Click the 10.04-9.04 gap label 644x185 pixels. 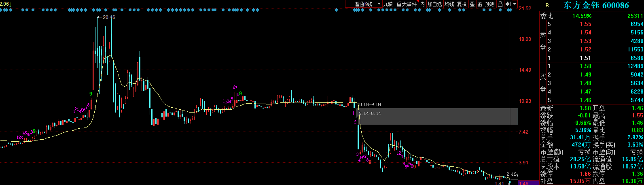pos(370,104)
